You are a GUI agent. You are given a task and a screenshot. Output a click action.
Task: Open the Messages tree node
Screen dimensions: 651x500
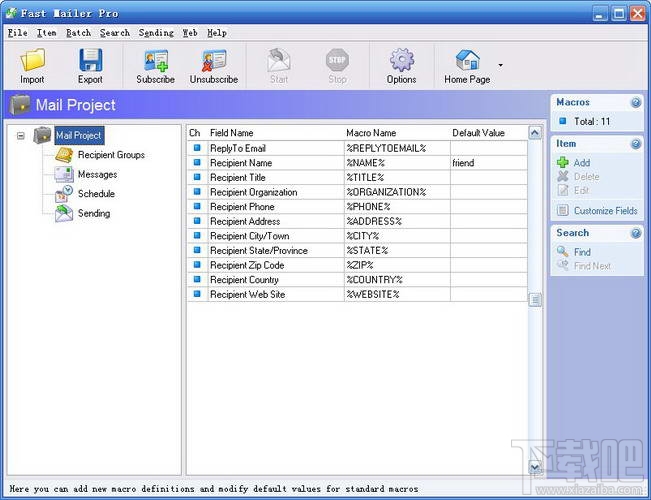coord(97,174)
